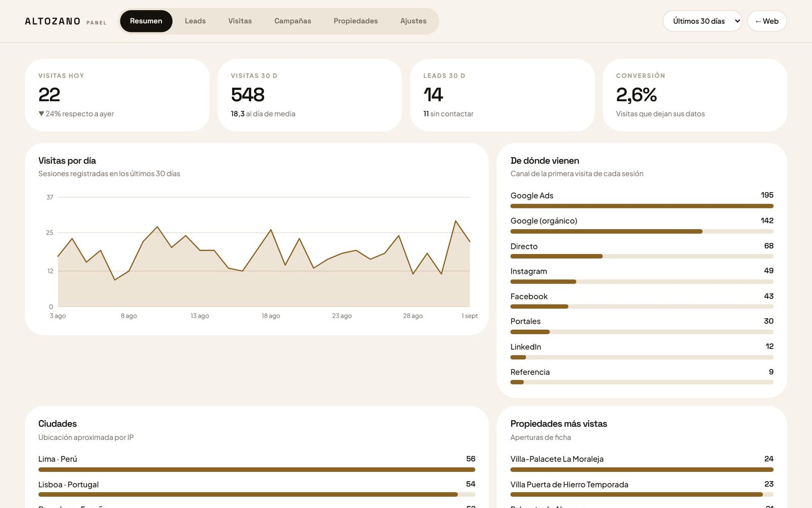This screenshot has height=508, width=812.
Task: Switch to the Visitas tab
Action: point(240,21)
